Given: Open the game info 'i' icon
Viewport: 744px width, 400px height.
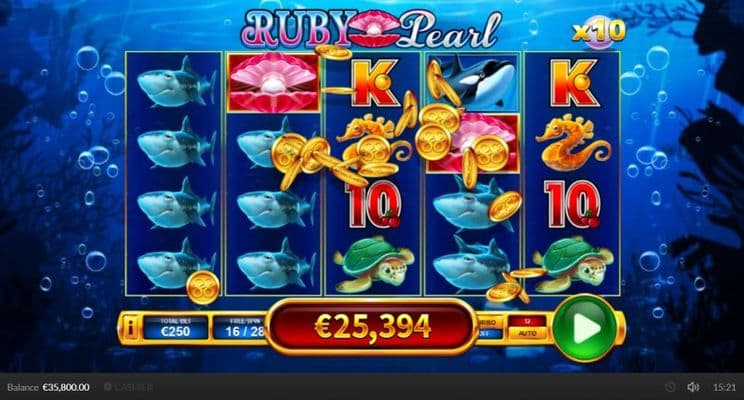Looking at the screenshot, I should (130, 328).
